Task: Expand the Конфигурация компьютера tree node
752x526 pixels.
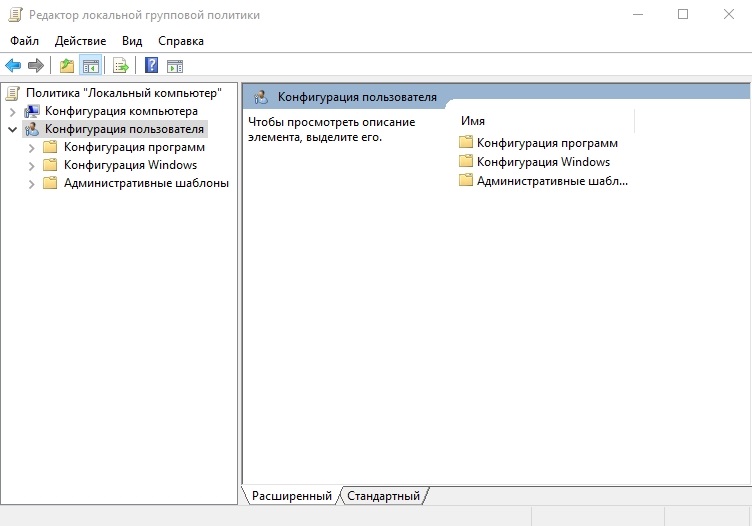Action: (x=12, y=111)
